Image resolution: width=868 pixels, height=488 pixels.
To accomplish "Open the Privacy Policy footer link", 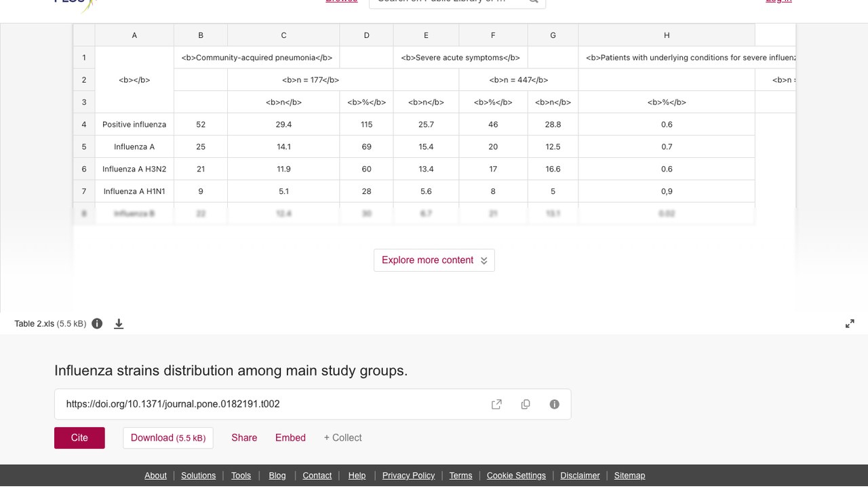I will pyautogui.click(x=408, y=476).
